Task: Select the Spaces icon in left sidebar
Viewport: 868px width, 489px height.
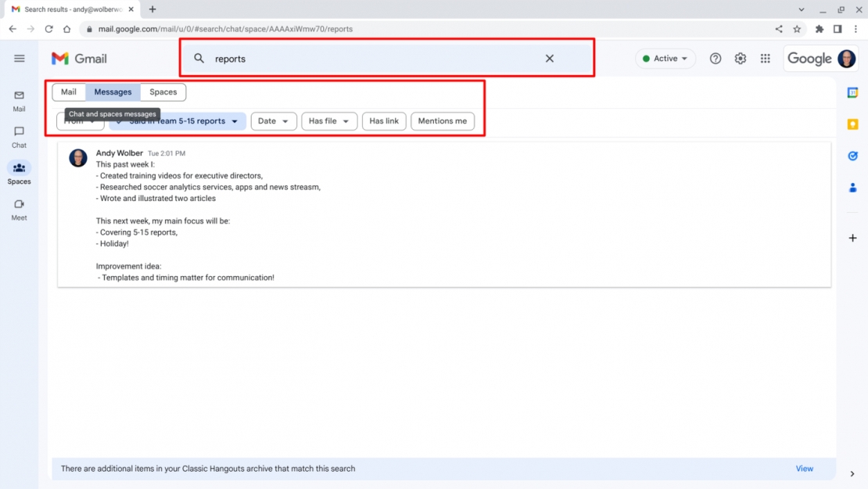Action: [x=19, y=170]
